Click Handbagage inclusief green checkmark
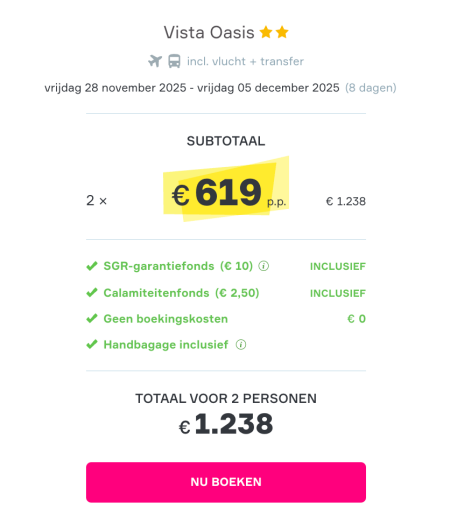 92,344
